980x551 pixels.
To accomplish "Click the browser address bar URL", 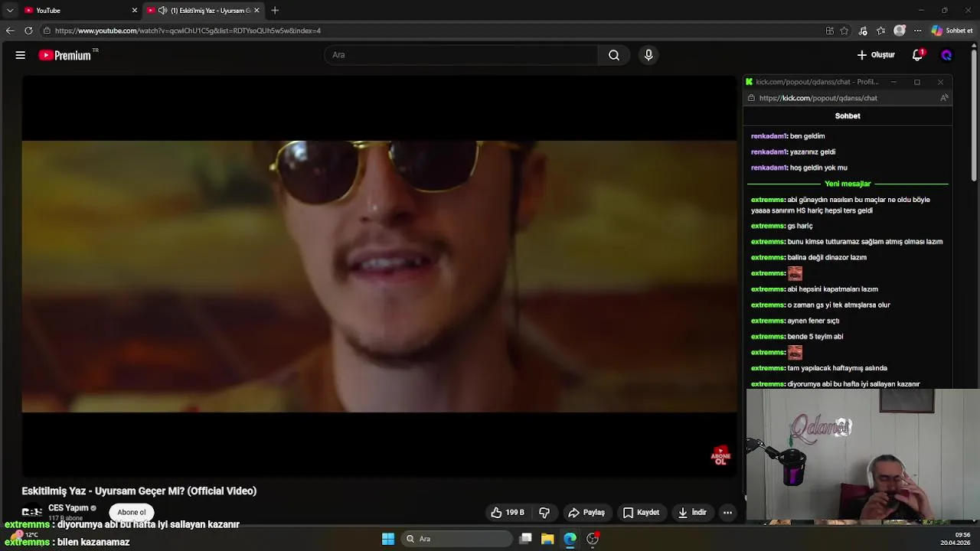I will 188,31.
